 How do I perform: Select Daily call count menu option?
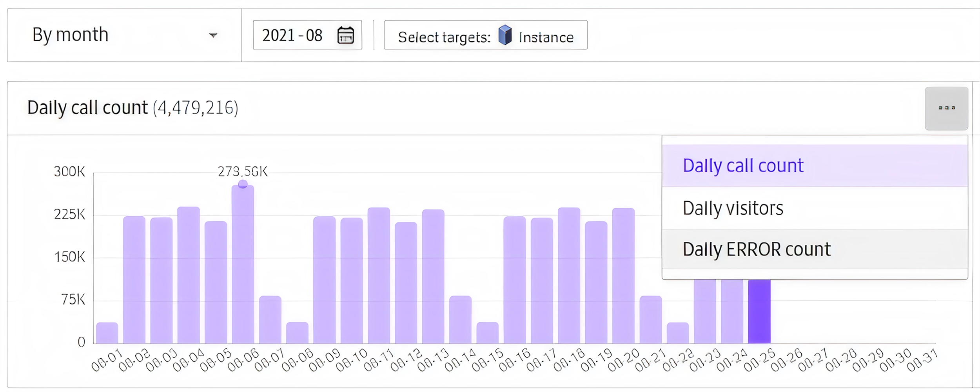815,166
